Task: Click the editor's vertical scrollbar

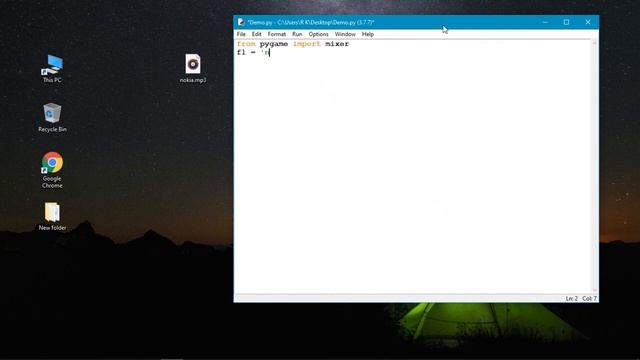Action: (595, 166)
